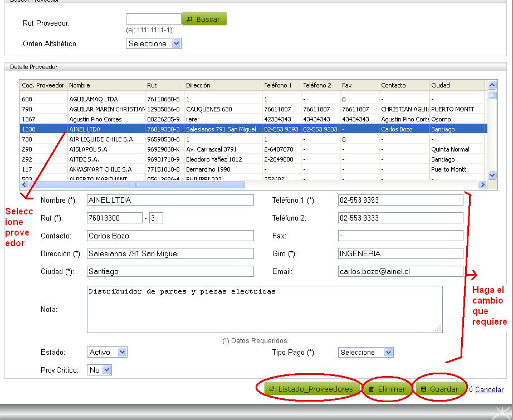Click the Giro field INGENERIA
513x420 pixels.
point(400,253)
